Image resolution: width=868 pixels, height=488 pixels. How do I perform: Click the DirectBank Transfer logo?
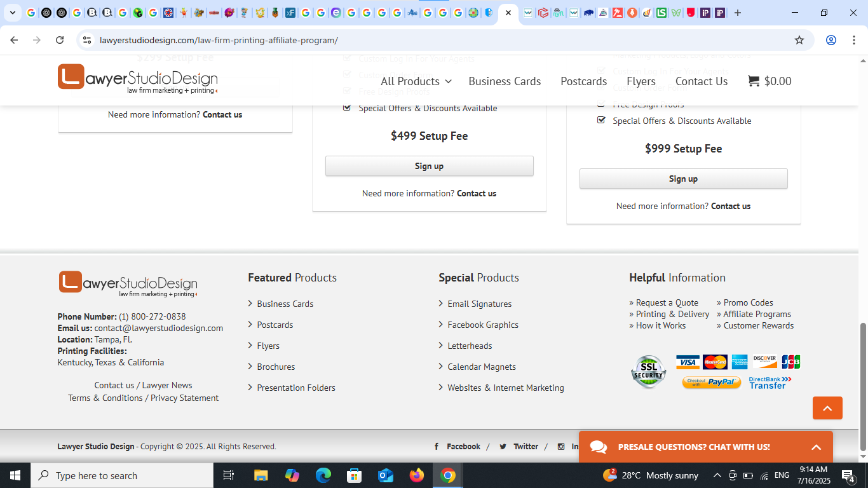[770, 383]
